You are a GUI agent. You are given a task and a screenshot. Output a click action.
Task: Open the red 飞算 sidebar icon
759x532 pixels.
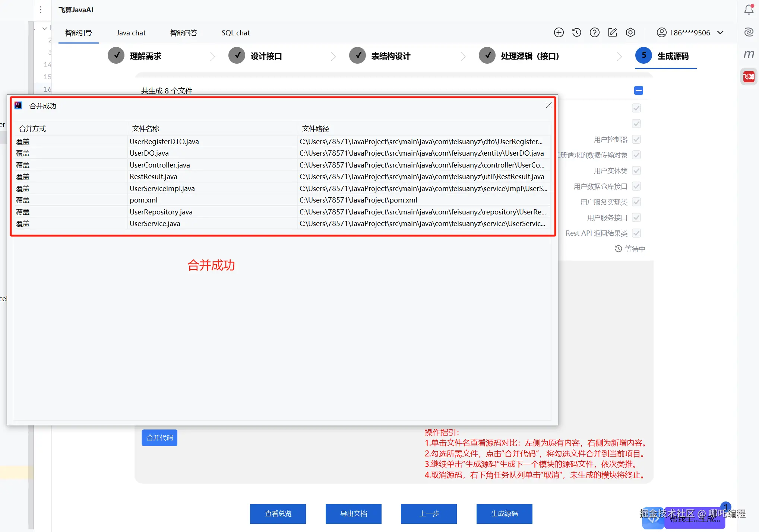click(x=749, y=77)
